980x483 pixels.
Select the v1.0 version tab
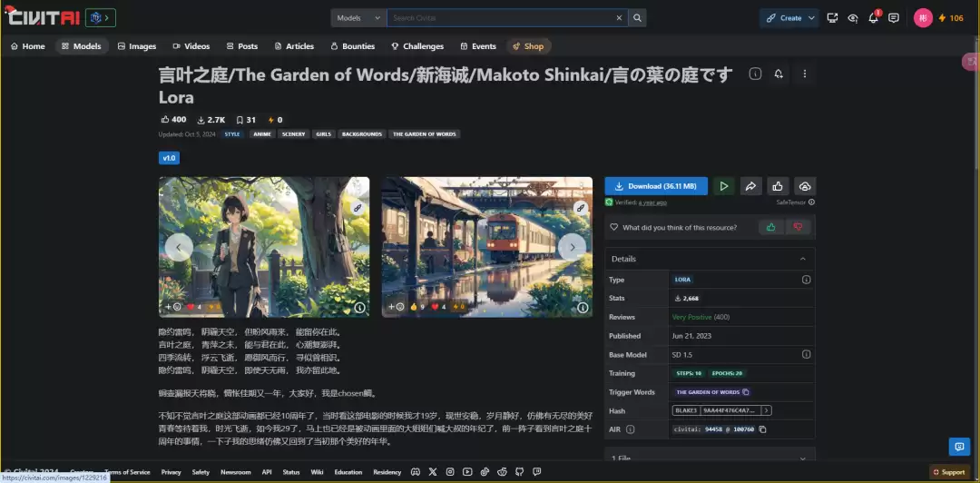169,158
